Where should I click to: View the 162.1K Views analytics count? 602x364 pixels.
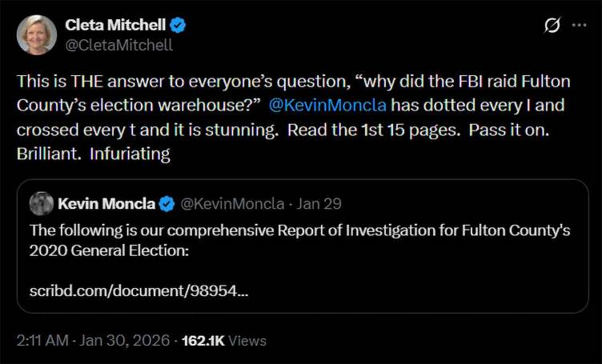tap(224, 340)
